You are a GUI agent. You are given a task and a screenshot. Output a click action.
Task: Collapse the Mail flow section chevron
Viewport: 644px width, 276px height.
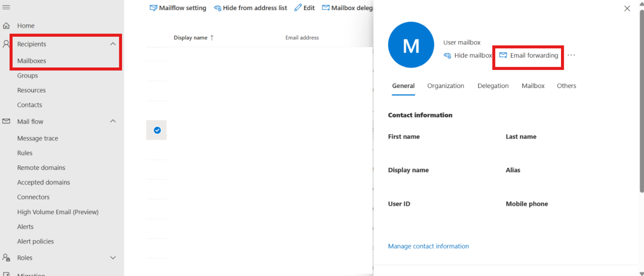(113, 121)
